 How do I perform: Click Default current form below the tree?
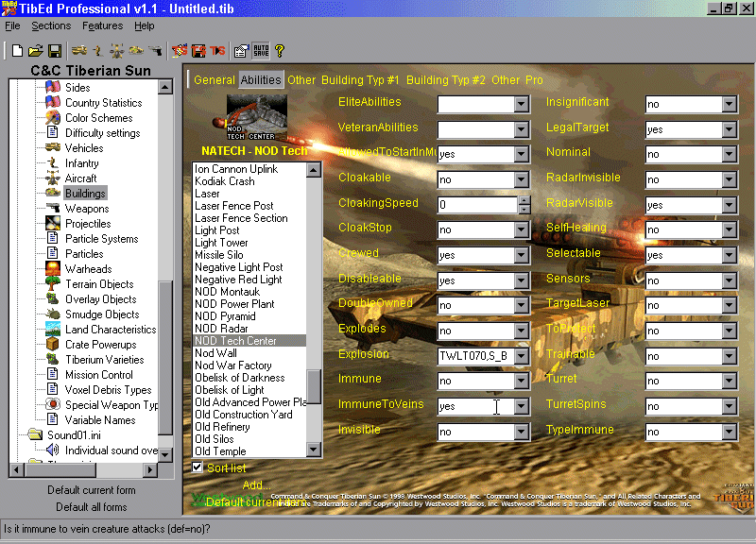[91, 490]
